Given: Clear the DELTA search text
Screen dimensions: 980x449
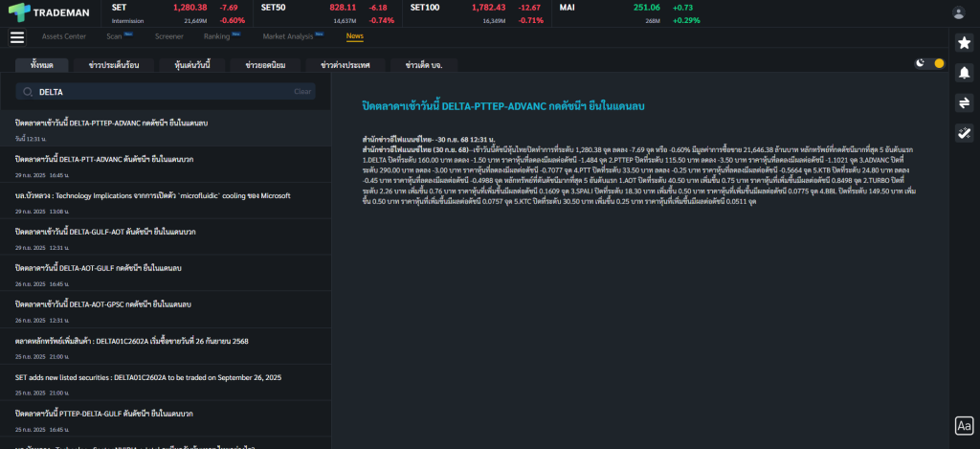Looking at the screenshot, I should coord(302,92).
